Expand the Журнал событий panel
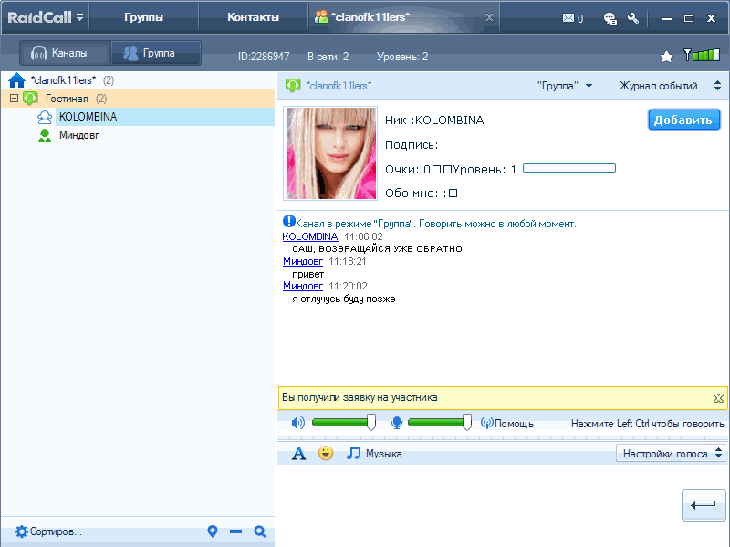Viewport: 730px width, 547px height. (x=672, y=86)
